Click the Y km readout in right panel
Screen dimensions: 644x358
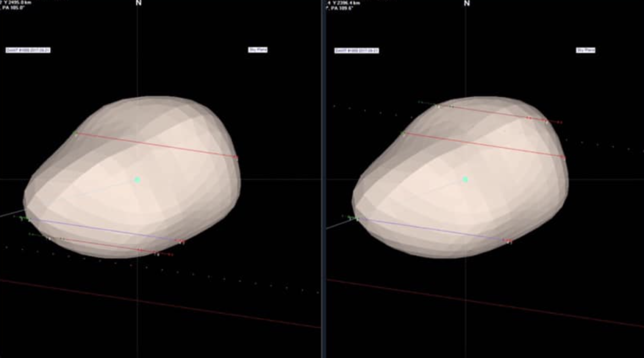[x=344, y=3]
